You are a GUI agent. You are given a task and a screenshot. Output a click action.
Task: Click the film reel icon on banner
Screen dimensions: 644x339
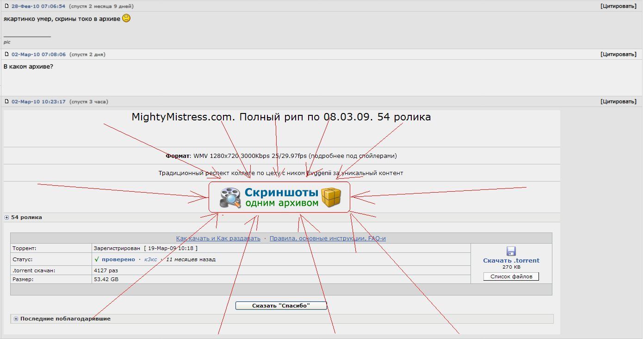pos(230,198)
